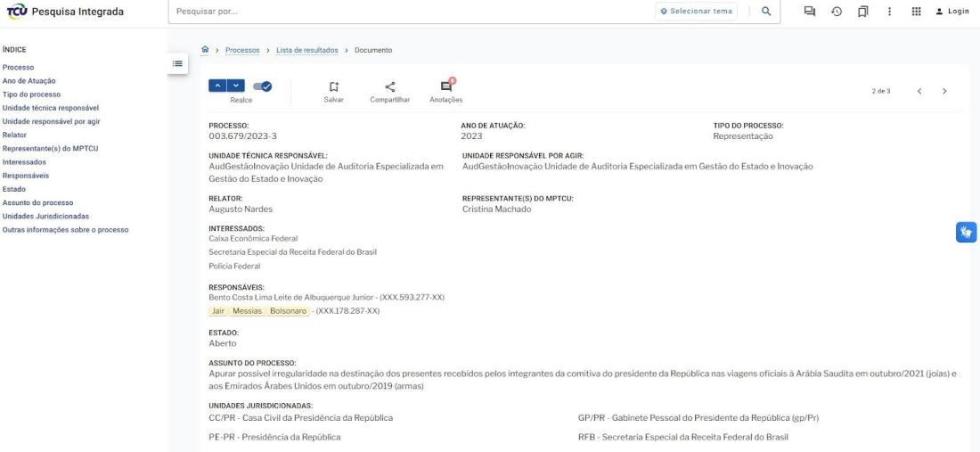
Task: Click the accessibility sign-language widget icon
Action: 966,232
